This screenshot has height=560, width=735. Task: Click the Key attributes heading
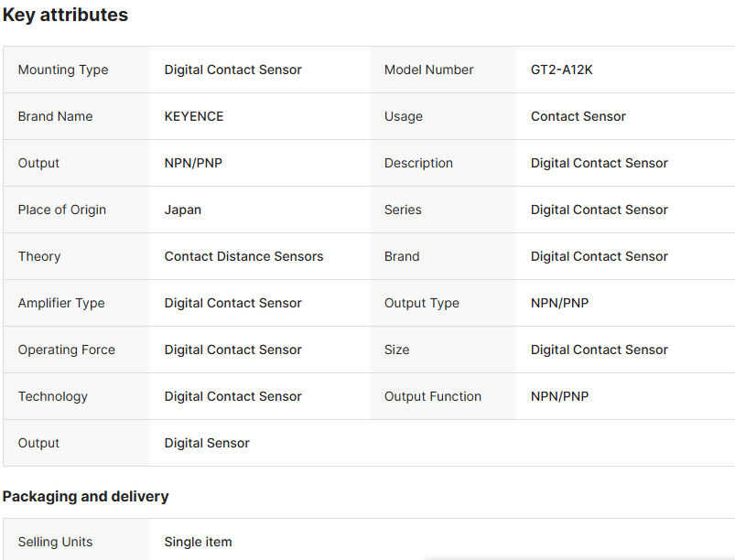tap(65, 16)
